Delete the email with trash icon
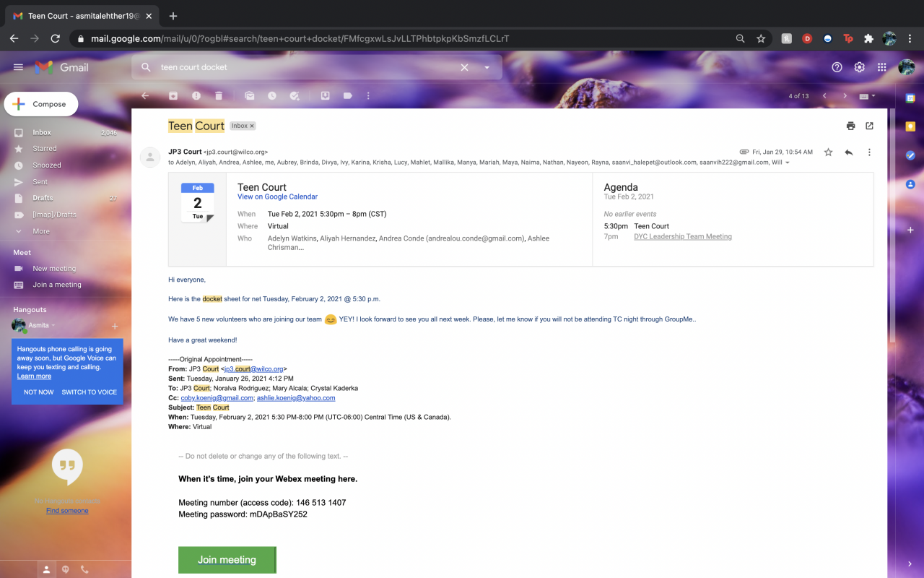The image size is (924, 578). (x=219, y=95)
